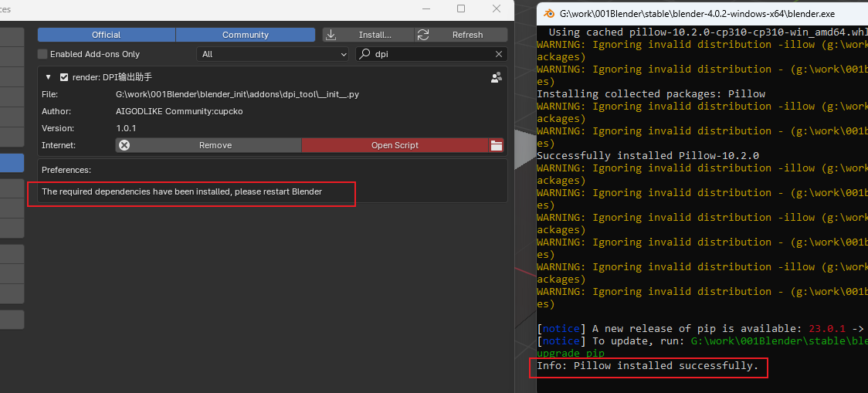Image resolution: width=868 pixels, height=393 pixels.
Task: Click the red Open Script button
Action: pos(395,145)
